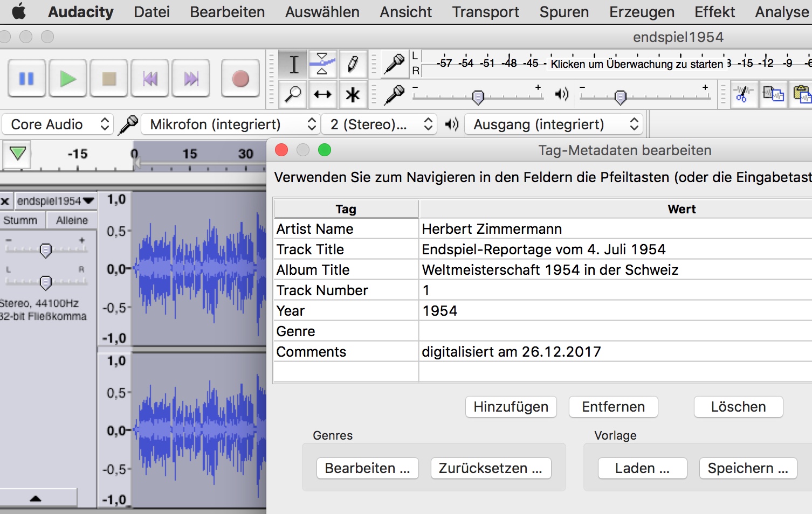The width and height of the screenshot is (812, 514).
Task: Click meter to start monitoring
Action: click(637, 64)
